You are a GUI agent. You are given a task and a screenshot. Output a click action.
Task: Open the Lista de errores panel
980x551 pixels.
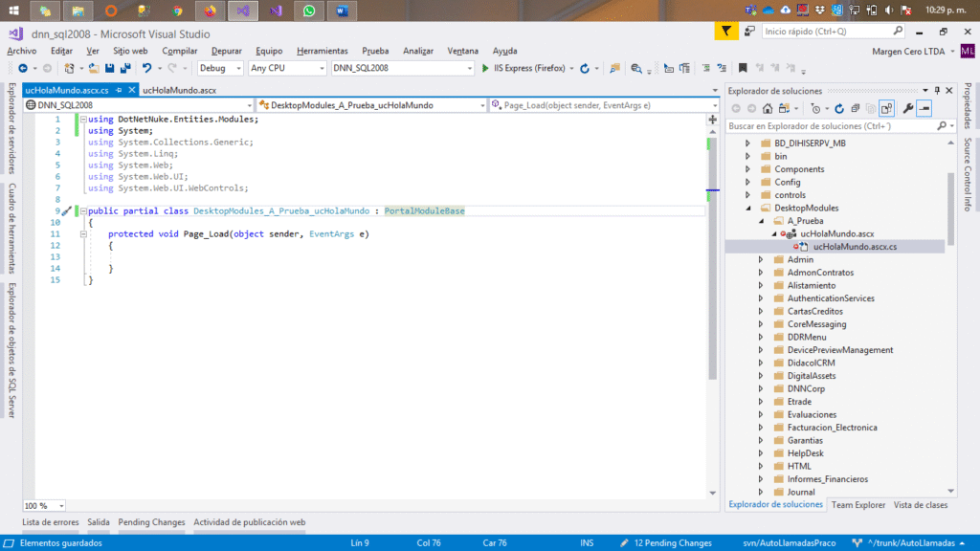pyautogui.click(x=51, y=522)
